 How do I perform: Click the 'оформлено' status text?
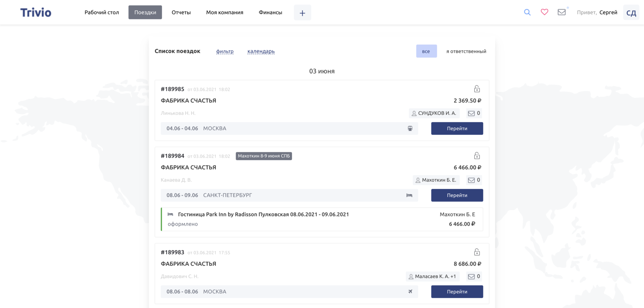(183, 224)
